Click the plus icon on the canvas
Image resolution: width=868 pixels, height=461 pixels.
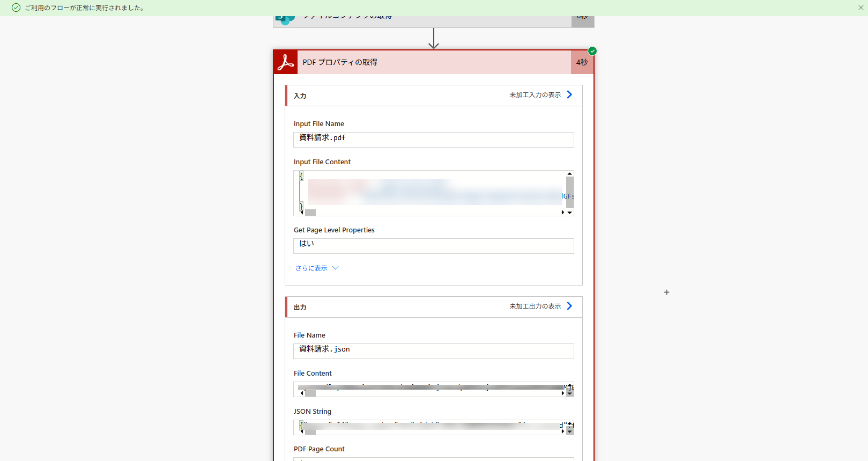tap(666, 292)
